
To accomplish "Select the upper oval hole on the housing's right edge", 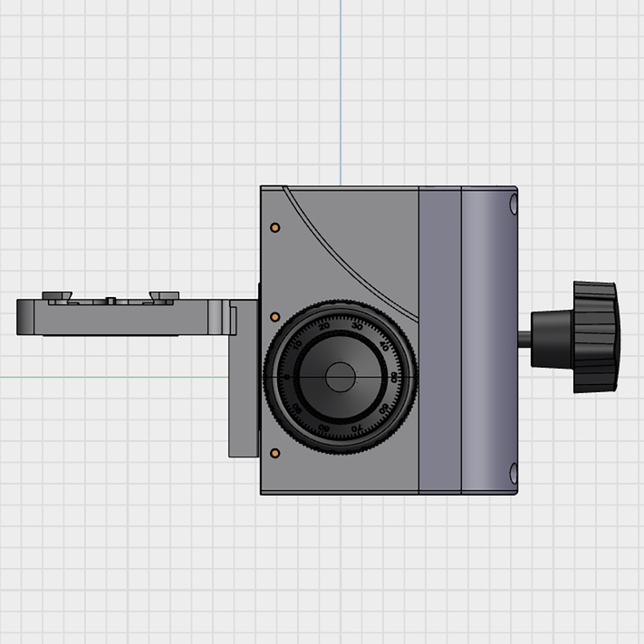I will pyautogui.click(x=513, y=205).
